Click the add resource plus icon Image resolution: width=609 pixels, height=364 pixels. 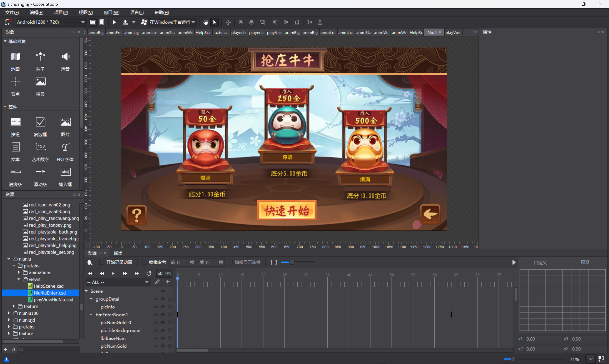pos(5,349)
